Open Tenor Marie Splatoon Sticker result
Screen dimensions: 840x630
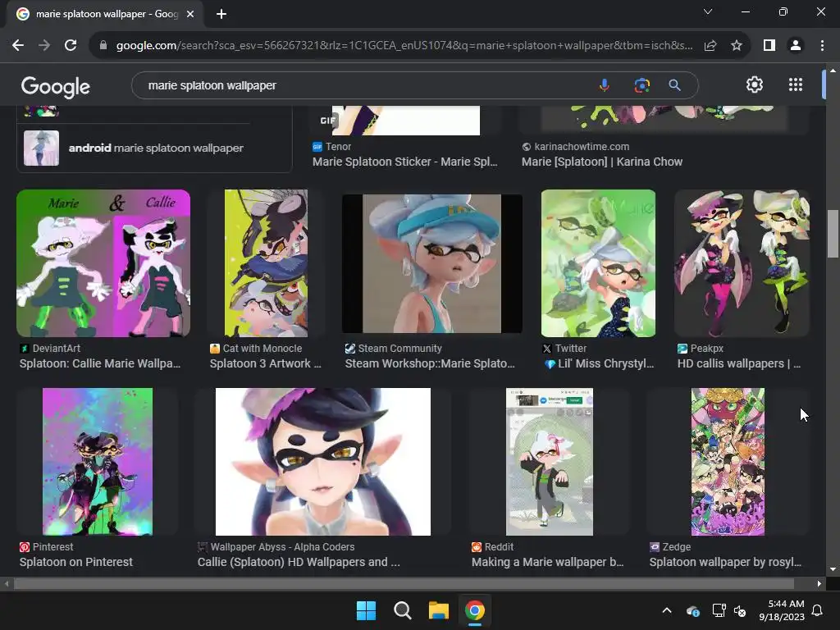(405, 162)
